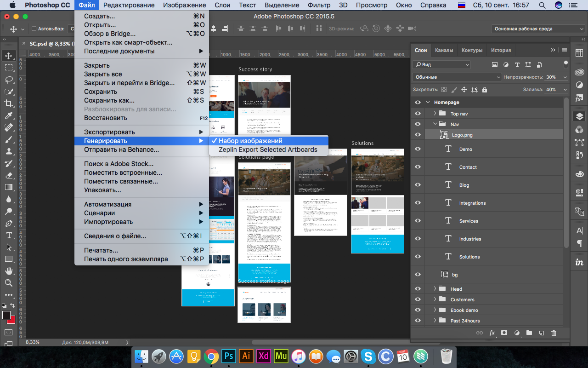Click Zeplin Export Selected Artboards
This screenshot has height=368, width=588.
tap(268, 149)
